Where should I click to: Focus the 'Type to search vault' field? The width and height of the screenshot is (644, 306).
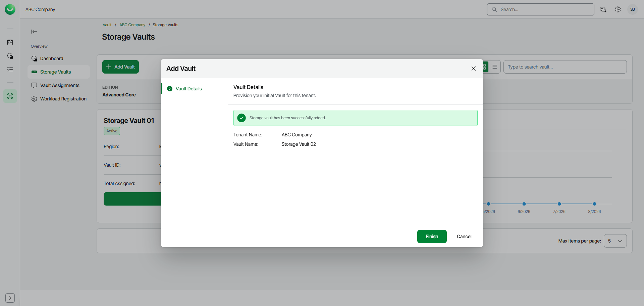pyautogui.click(x=565, y=67)
